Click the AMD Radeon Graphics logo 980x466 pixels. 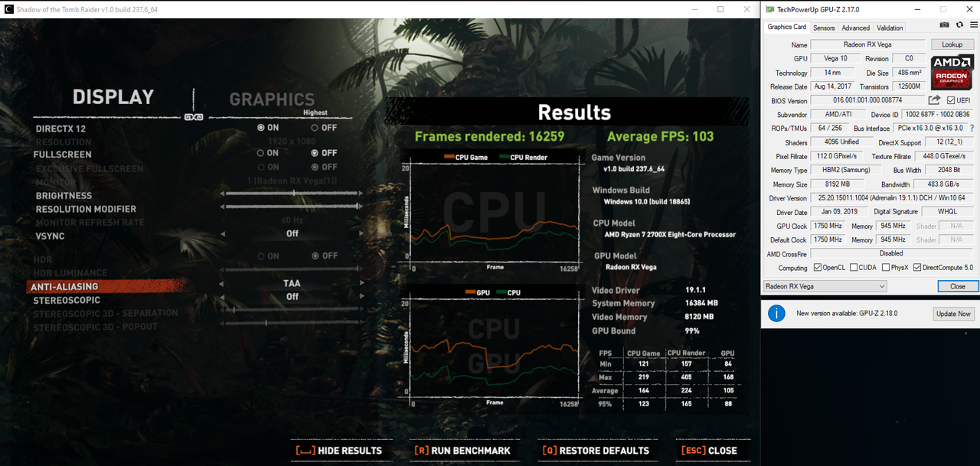952,73
